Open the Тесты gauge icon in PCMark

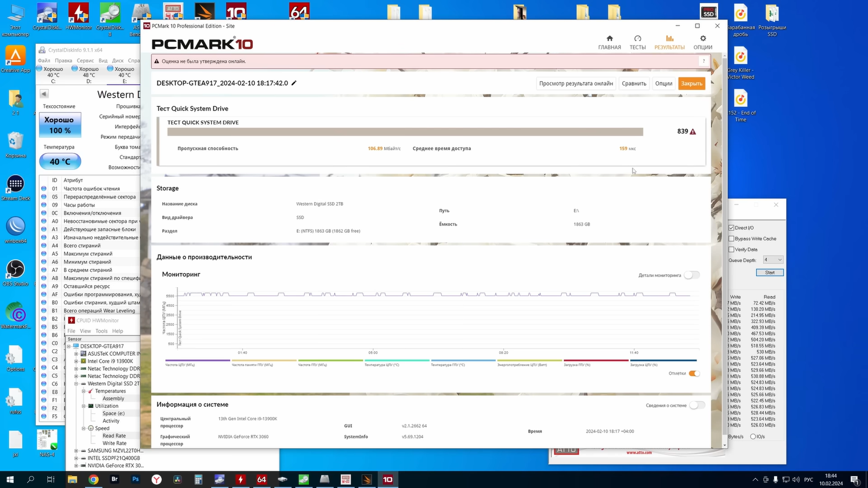point(637,38)
